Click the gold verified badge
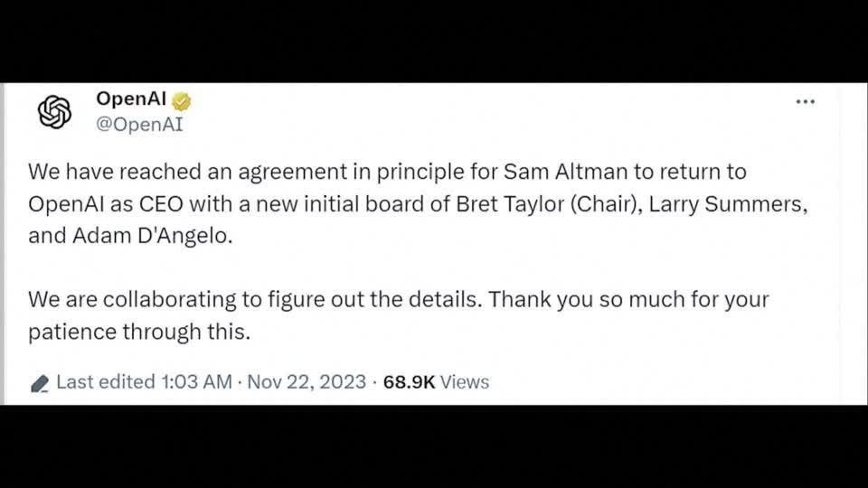 tap(181, 101)
